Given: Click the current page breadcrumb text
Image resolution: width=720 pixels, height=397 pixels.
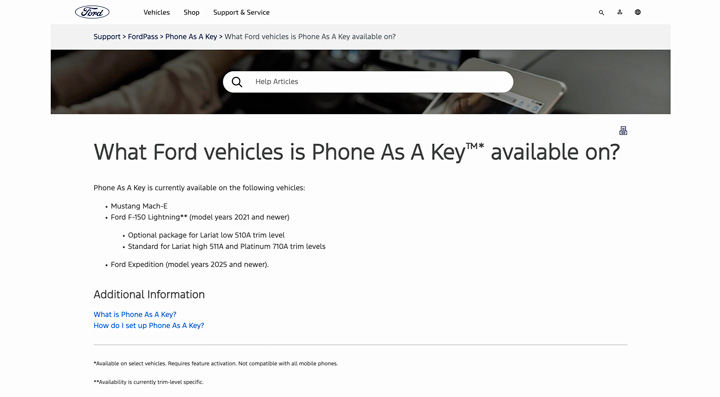Looking at the screenshot, I should point(310,37).
